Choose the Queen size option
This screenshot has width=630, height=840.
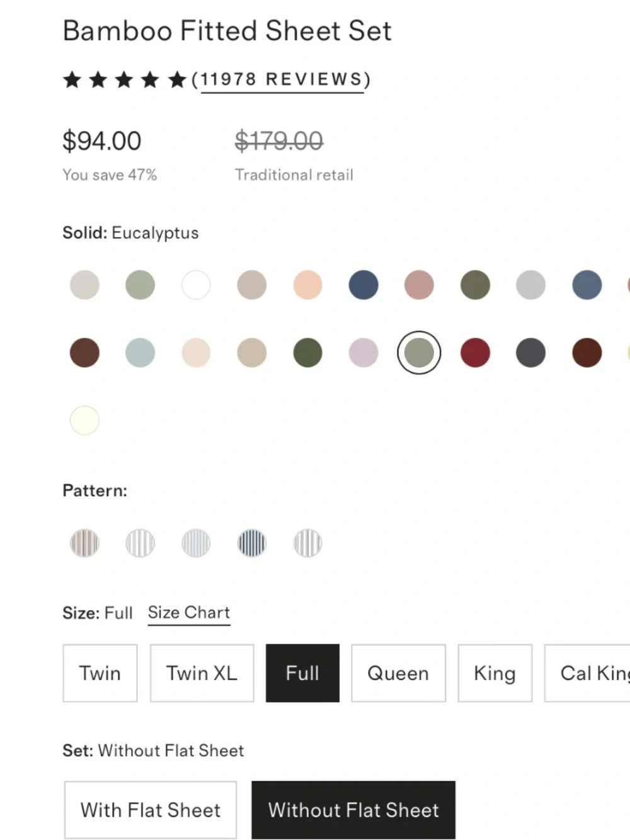[x=398, y=673]
